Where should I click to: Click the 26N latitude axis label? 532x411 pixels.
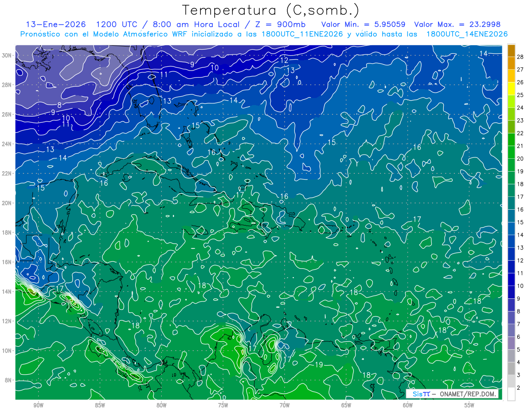point(8,114)
